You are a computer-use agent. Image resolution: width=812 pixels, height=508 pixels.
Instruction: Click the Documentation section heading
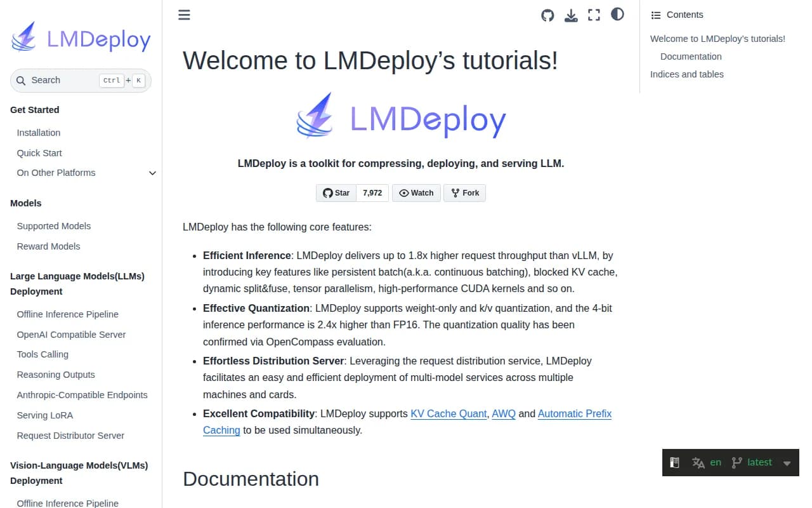coord(251,479)
